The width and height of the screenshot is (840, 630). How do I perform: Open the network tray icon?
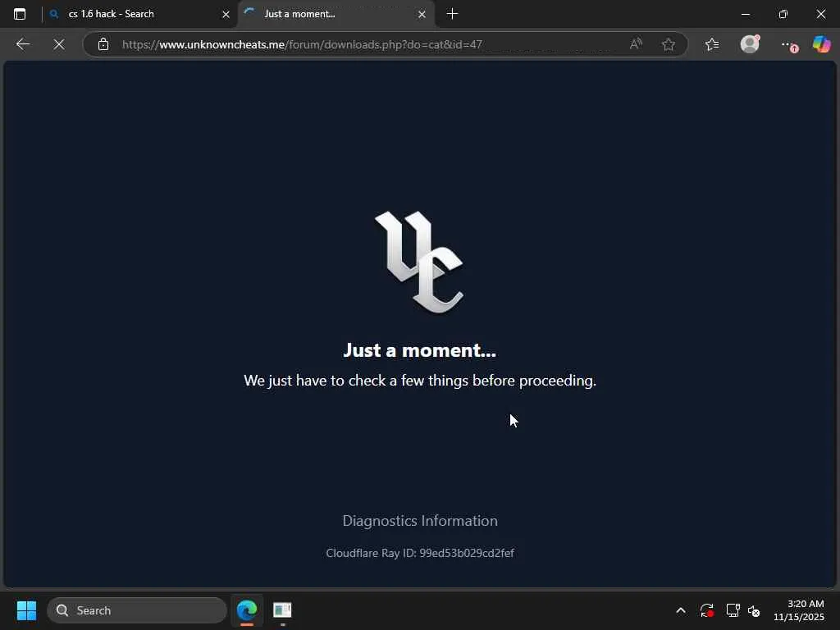[733, 610]
